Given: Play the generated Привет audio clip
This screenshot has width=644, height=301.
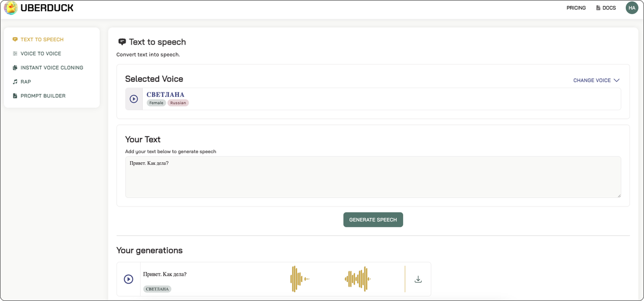Looking at the screenshot, I should (x=128, y=279).
